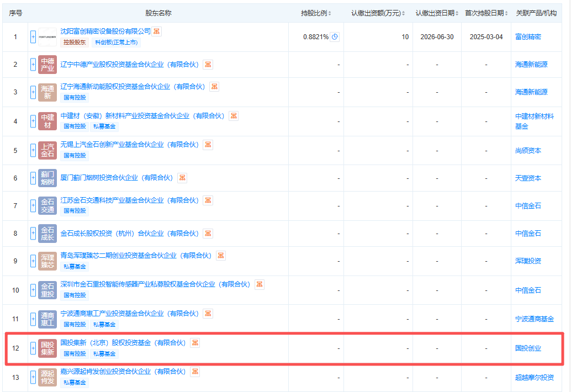Click the 浑璞臻芯 logo tile
The width and height of the screenshot is (571, 392).
tap(47, 261)
